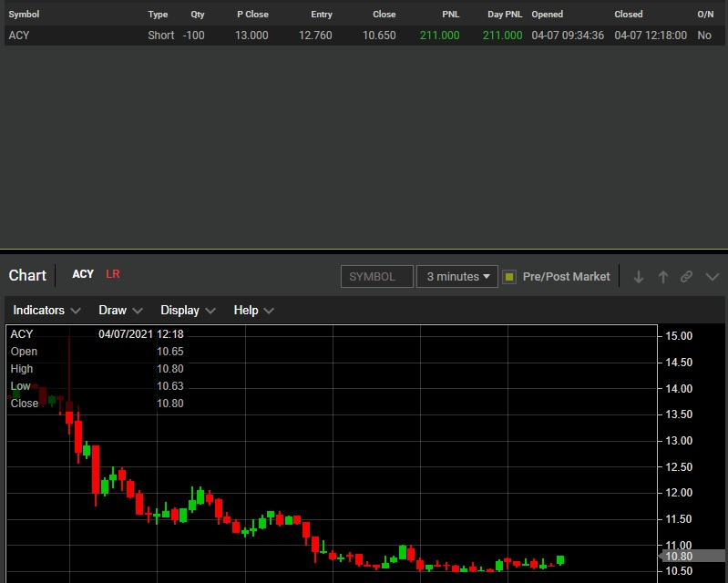
Task: Click the 10.80 current price marker on axis
Action: click(692, 556)
